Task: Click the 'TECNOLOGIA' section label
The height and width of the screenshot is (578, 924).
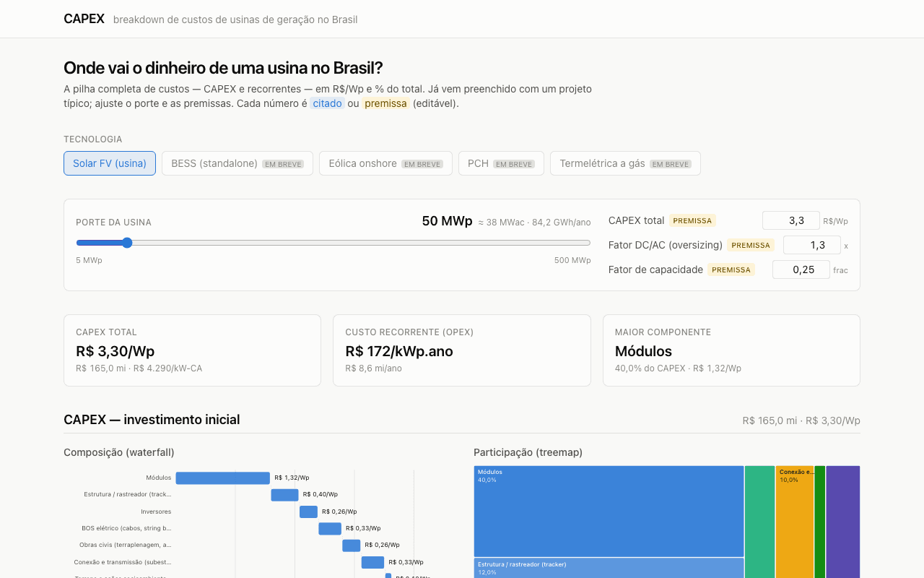Action: 93,139
